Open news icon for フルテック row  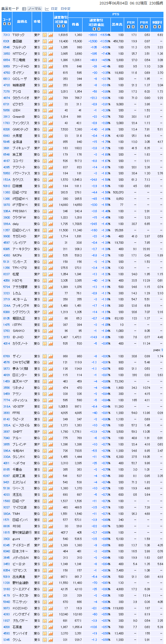[x=45, y=47]
